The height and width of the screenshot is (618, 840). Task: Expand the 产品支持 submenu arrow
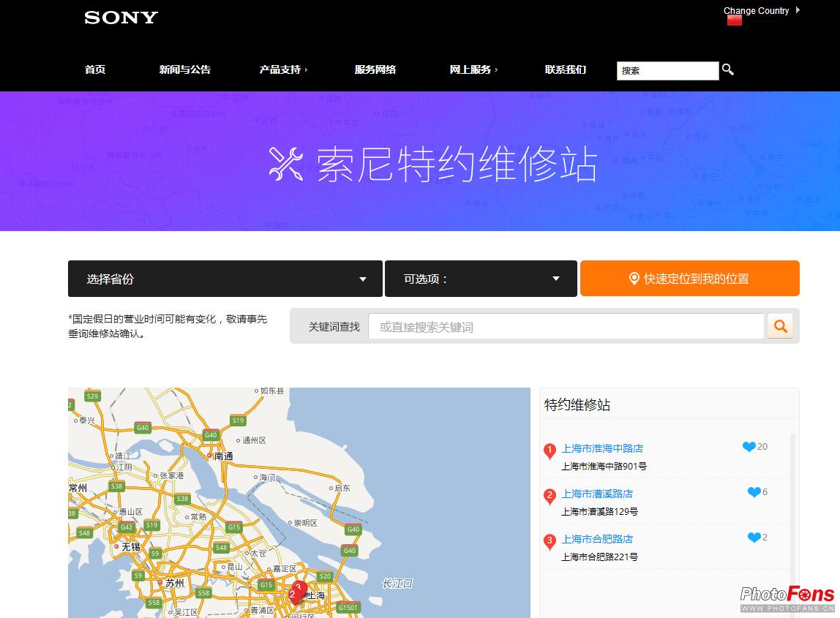(x=307, y=70)
